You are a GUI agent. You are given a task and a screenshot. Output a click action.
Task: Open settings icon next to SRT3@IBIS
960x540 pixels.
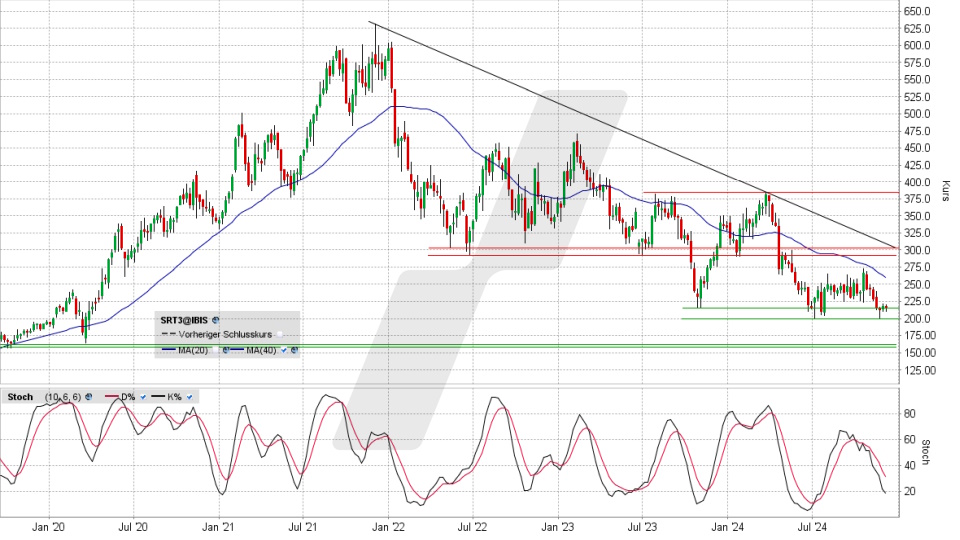click(216, 320)
